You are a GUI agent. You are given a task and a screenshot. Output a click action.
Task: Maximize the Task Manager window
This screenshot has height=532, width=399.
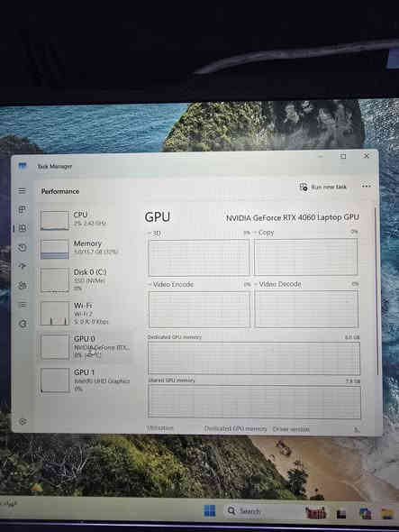pyautogui.click(x=343, y=156)
